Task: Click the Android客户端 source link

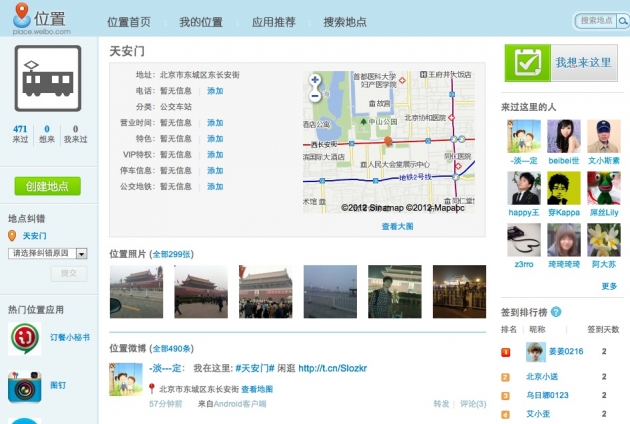Action: [240, 404]
